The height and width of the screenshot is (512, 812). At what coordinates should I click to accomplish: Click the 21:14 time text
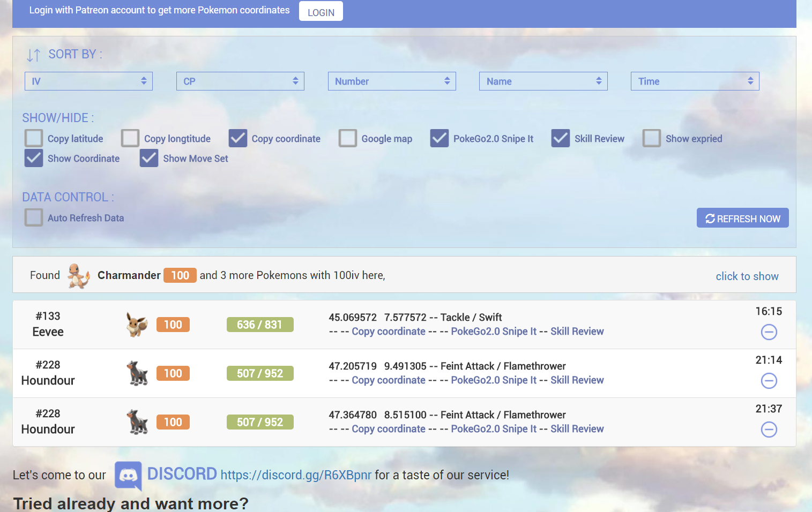coord(769,360)
